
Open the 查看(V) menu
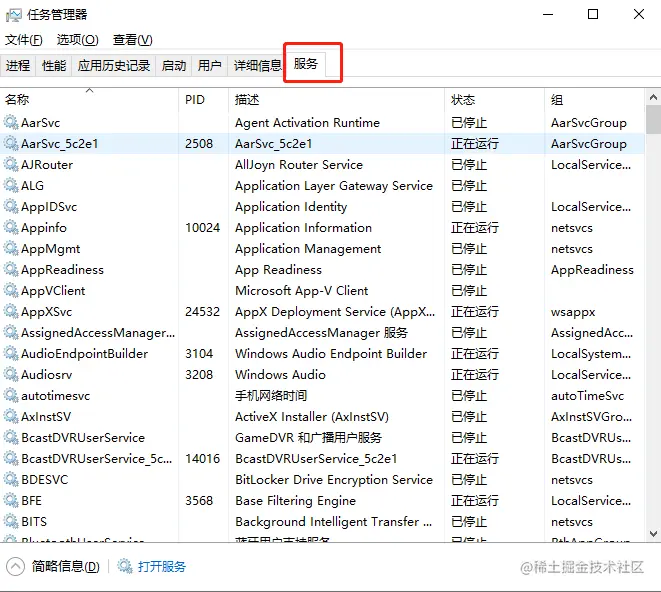point(132,40)
